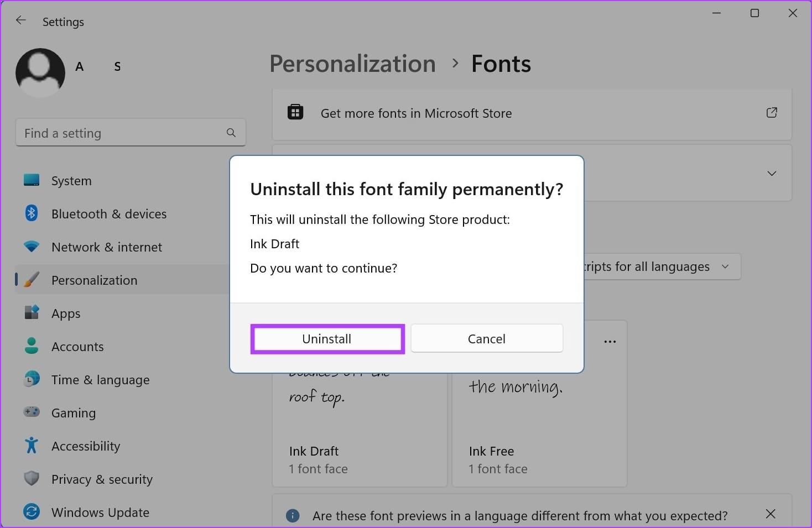
Task: Click the Personalization breadcrumb link
Action: point(353,64)
